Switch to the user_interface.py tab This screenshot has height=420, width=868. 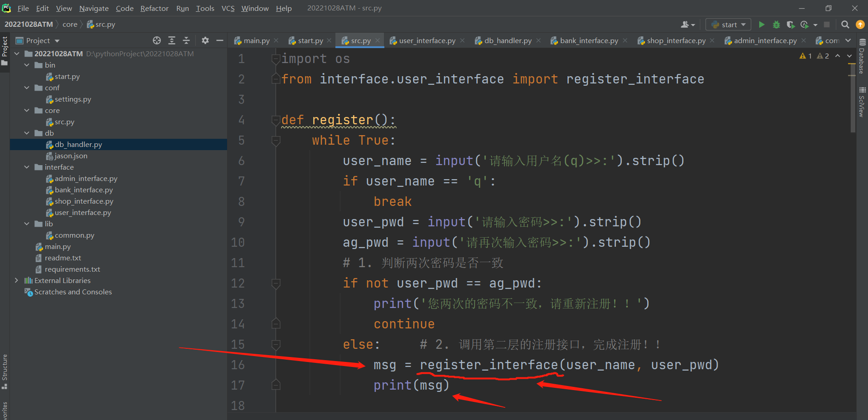click(x=427, y=40)
